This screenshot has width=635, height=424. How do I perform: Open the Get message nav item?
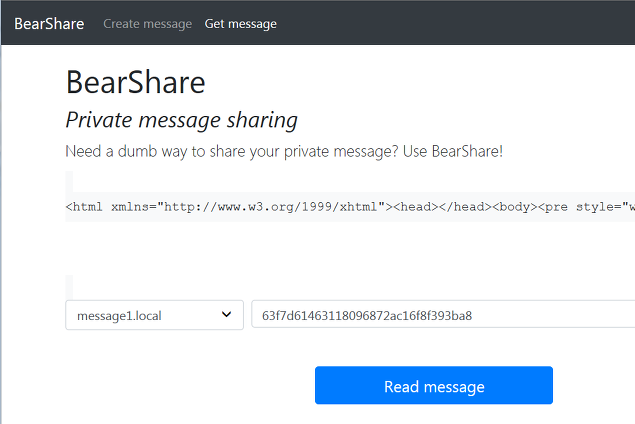point(241,24)
